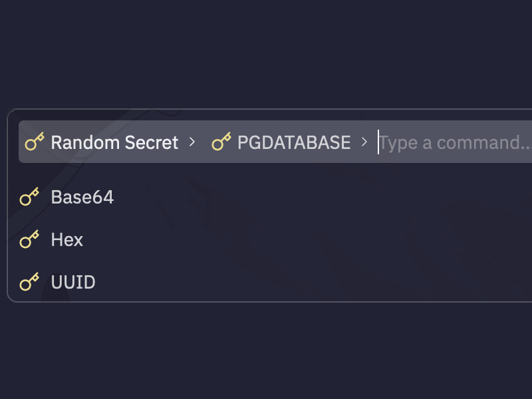532x399 pixels.
Task: Click the key icon next to Base64
Action: [x=29, y=198]
